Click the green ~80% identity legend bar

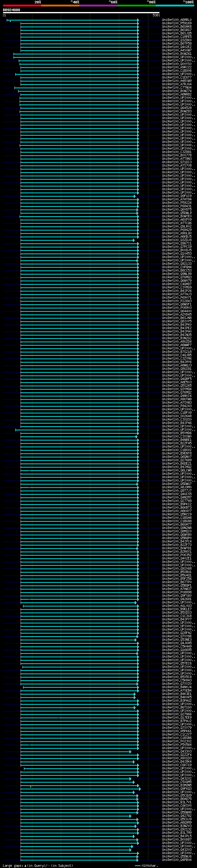(137, 6)
